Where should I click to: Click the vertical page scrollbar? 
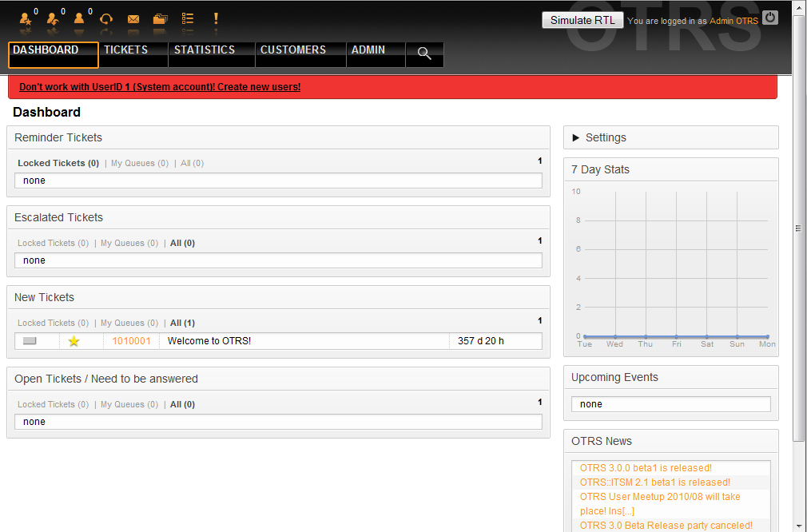tap(798, 228)
